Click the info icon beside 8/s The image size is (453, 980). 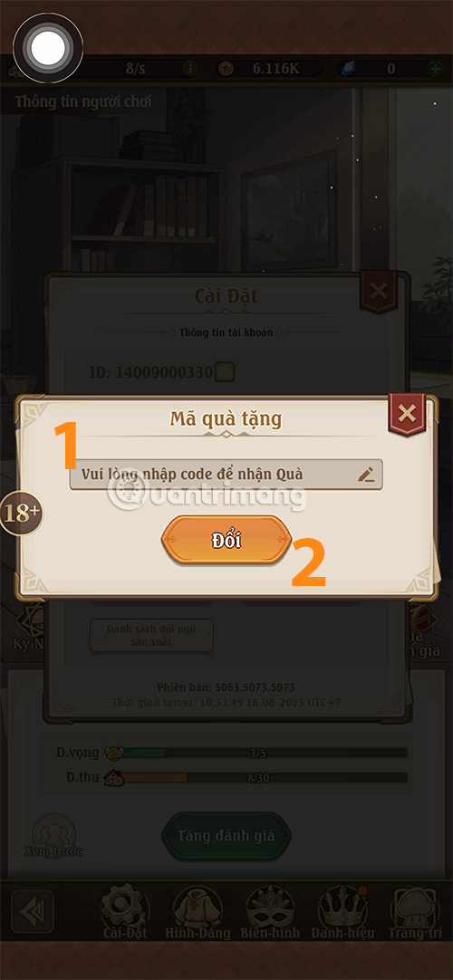[190, 69]
